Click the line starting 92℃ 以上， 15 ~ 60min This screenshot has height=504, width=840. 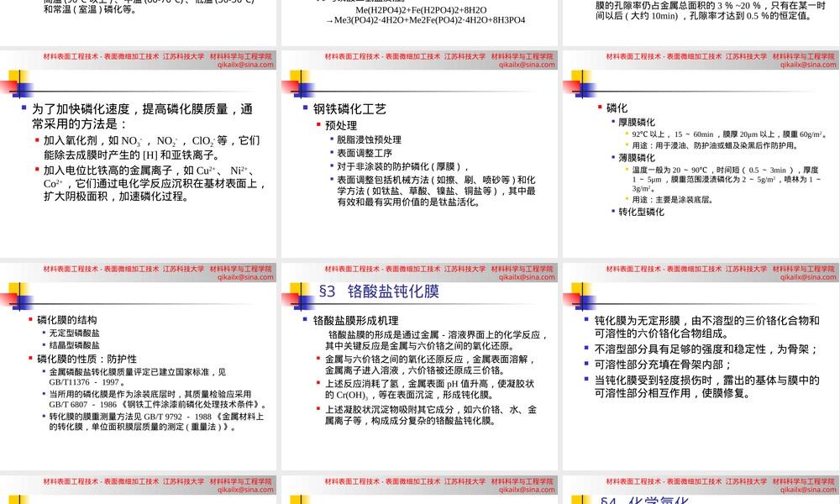click(x=728, y=134)
